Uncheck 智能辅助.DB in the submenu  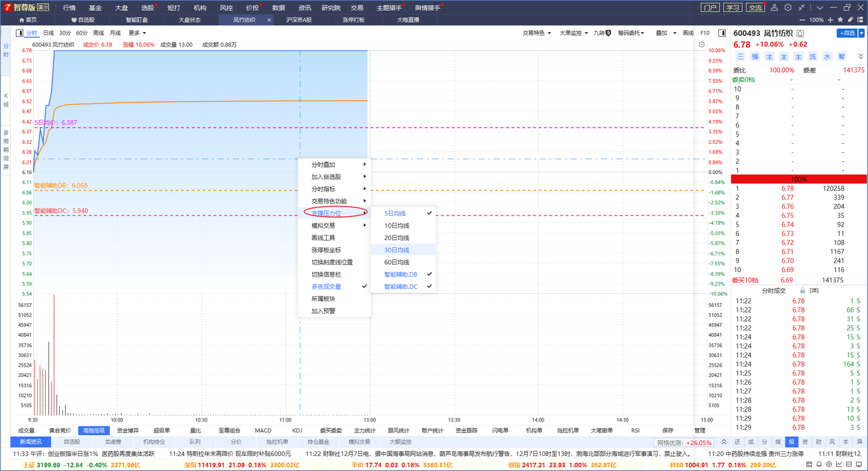tap(403, 274)
